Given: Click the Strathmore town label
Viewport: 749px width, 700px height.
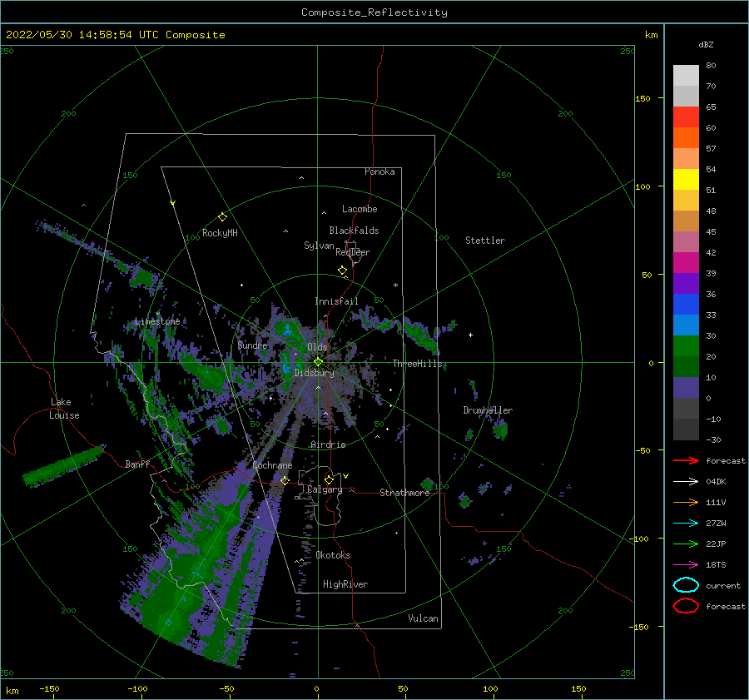Looking at the screenshot, I should (x=404, y=493).
